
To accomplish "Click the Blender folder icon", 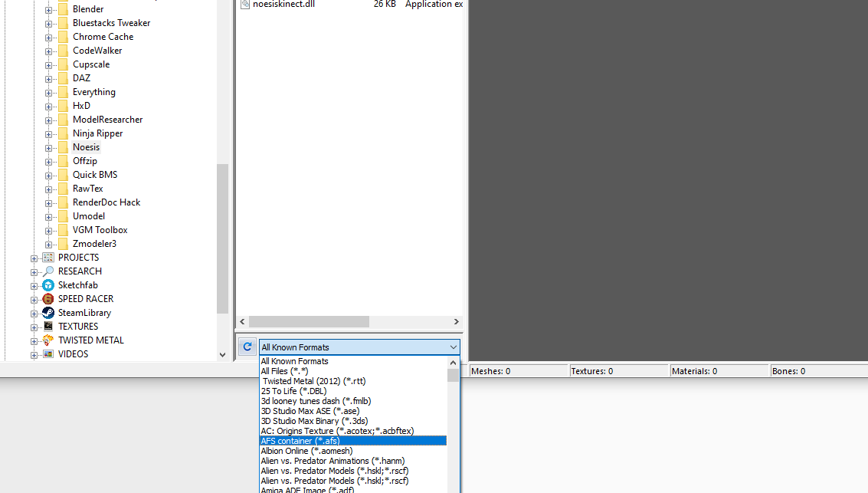I will [63, 9].
